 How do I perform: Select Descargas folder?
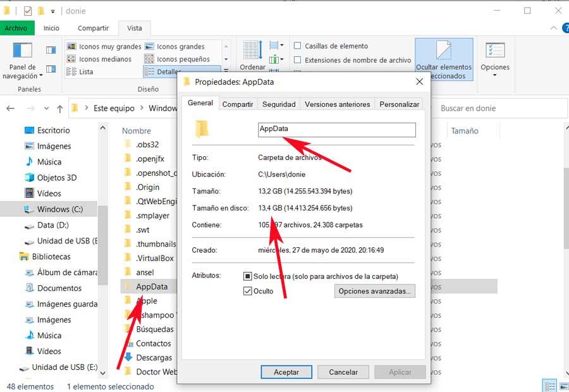154,357
